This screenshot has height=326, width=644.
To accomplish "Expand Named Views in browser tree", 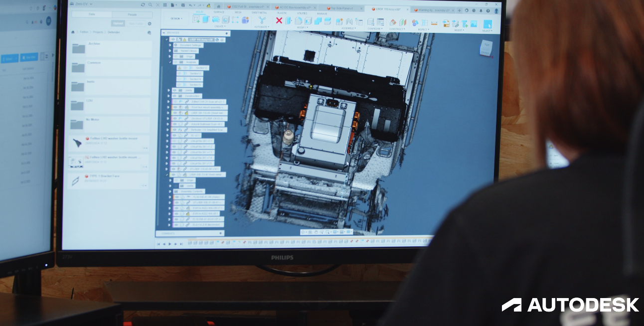I will (x=170, y=51).
